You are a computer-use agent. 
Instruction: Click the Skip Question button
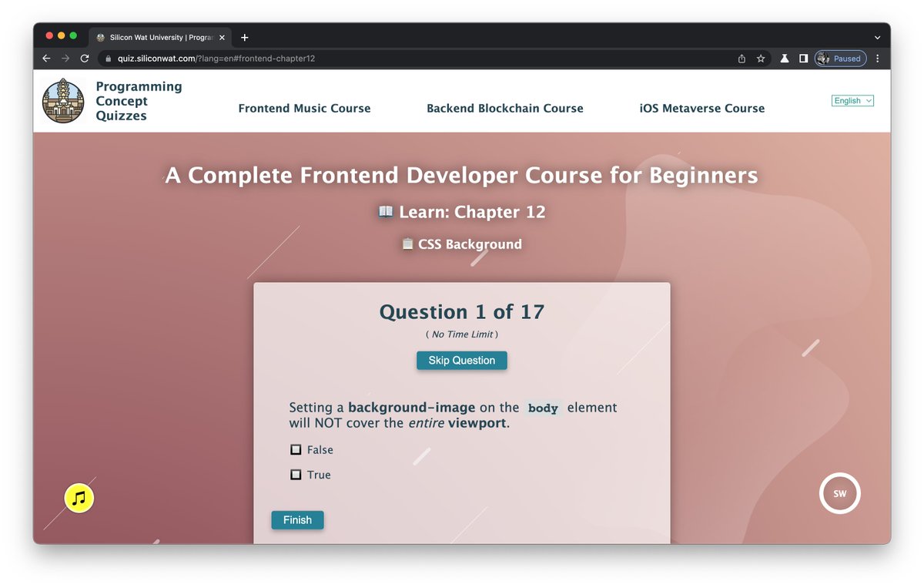pos(462,361)
